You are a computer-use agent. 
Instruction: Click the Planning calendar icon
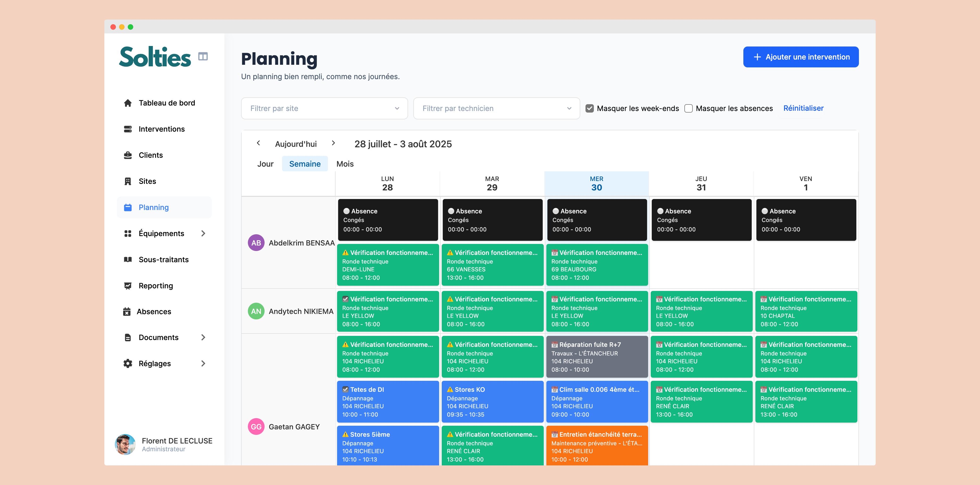click(128, 207)
